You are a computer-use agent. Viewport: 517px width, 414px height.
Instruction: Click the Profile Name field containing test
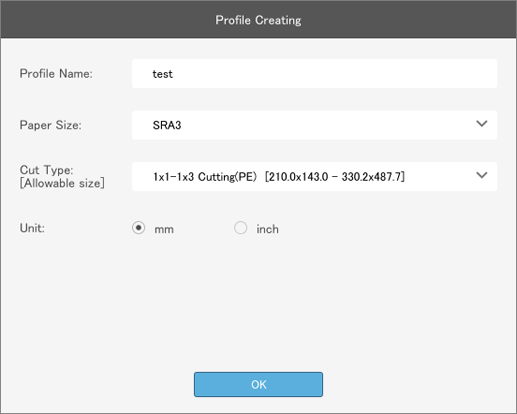(314, 74)
